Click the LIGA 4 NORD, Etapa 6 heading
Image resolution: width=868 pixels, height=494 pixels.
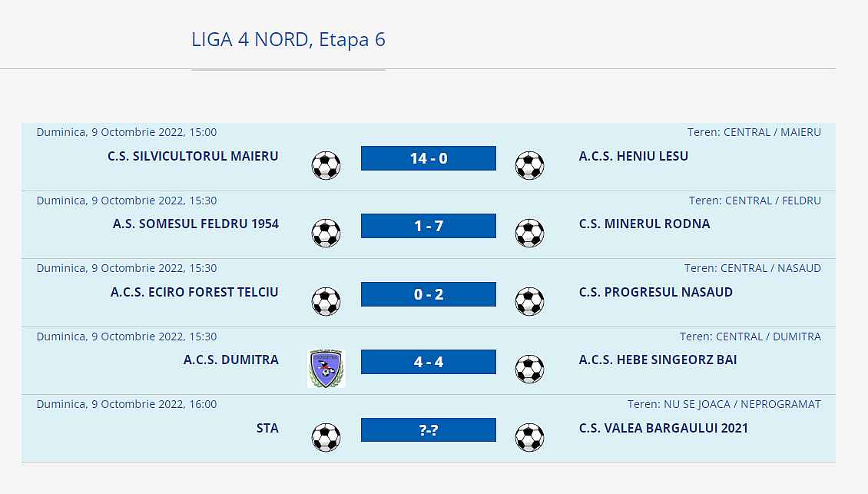pos(288,40)
